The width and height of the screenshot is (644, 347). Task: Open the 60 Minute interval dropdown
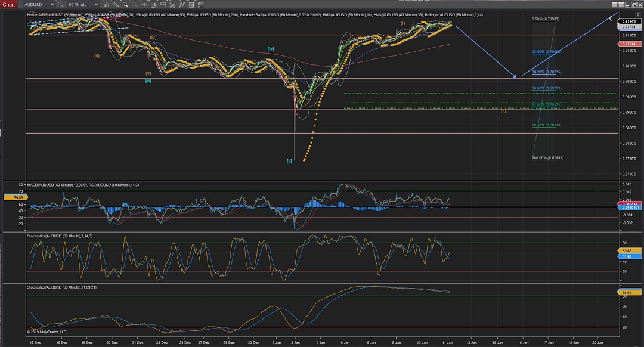(82, 5)
